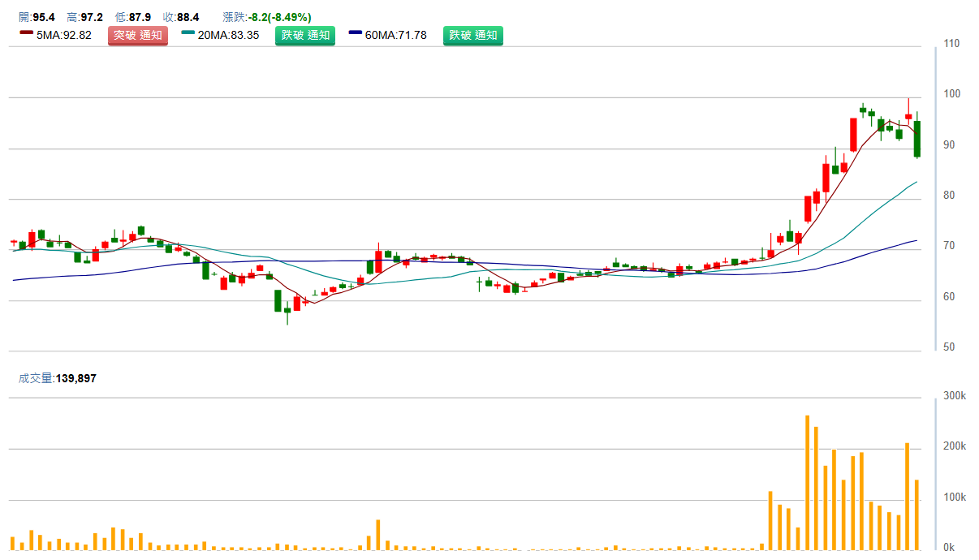Click the 20MA:83.35 legend label
Image resolution: width=979 pixels, height=560 pixels.
pyautogui.click(x=228, y=36)
